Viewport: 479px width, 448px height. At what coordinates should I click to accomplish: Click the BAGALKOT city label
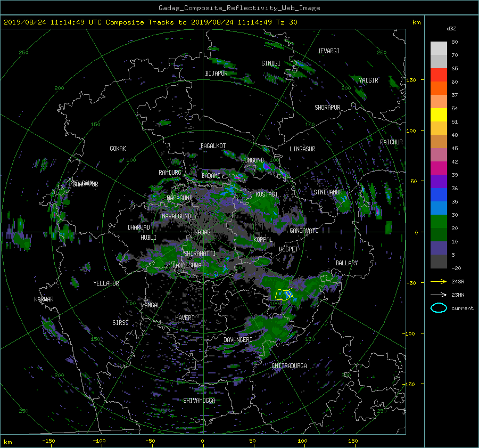point(213,146)
